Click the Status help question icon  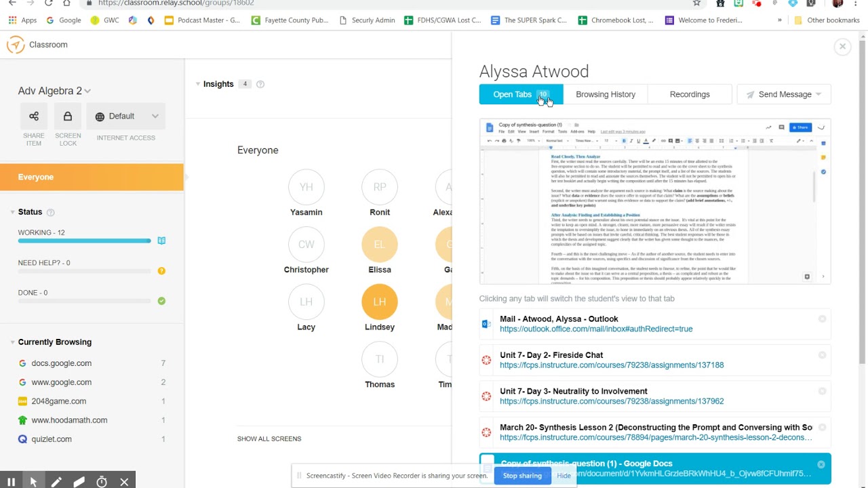click(x=50, y=212)
